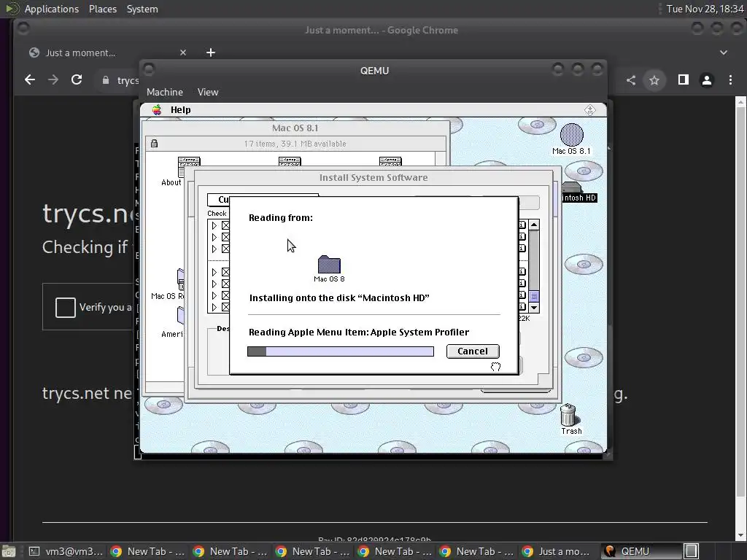
Task: Toggle the bottom checkbox in installer component list
Action: click(x=226, y=307)
